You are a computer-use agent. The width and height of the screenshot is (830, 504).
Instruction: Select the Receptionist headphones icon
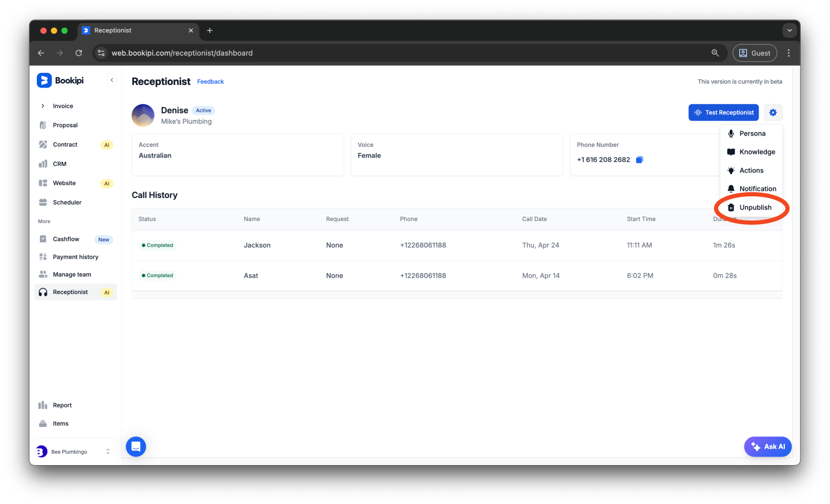point(43,292)
